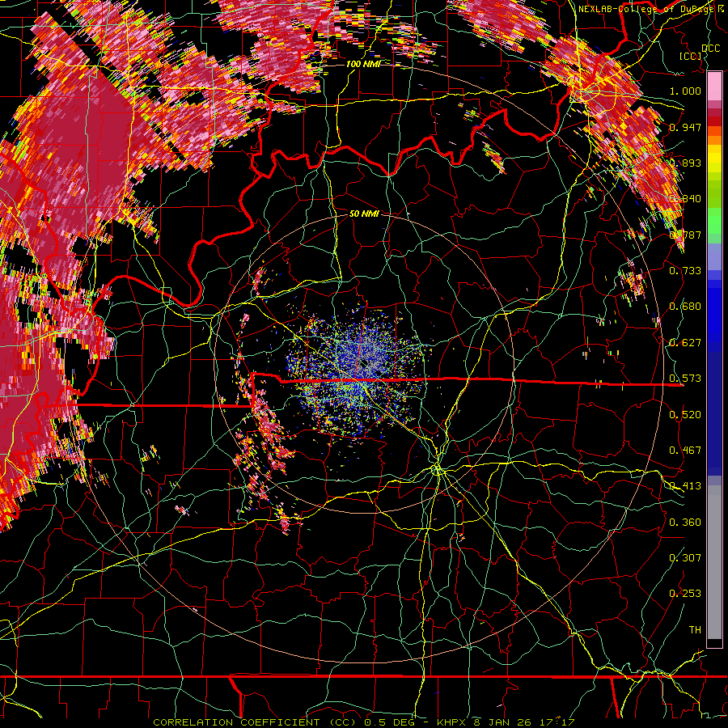Click the KHPX radar site identifier

(x=451, y=722)
